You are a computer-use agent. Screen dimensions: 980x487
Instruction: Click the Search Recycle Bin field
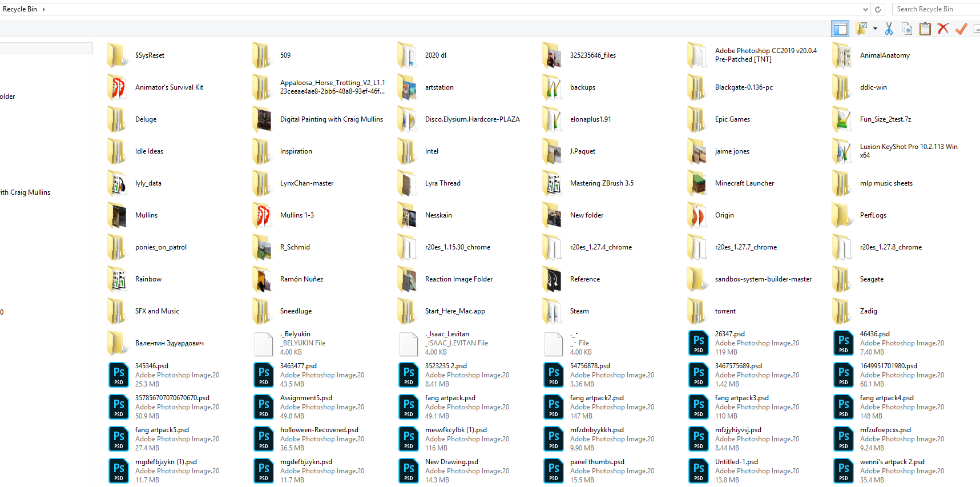coord(935,9)
